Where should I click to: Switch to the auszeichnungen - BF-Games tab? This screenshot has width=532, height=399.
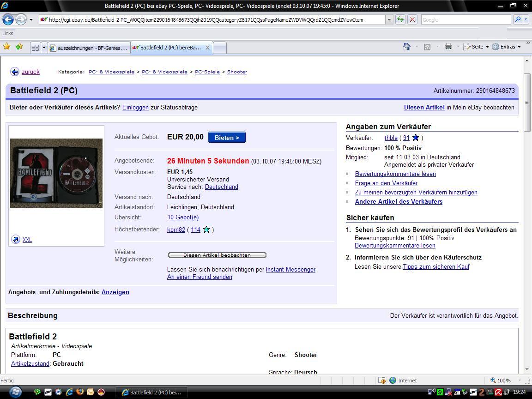tap(89, 48)
